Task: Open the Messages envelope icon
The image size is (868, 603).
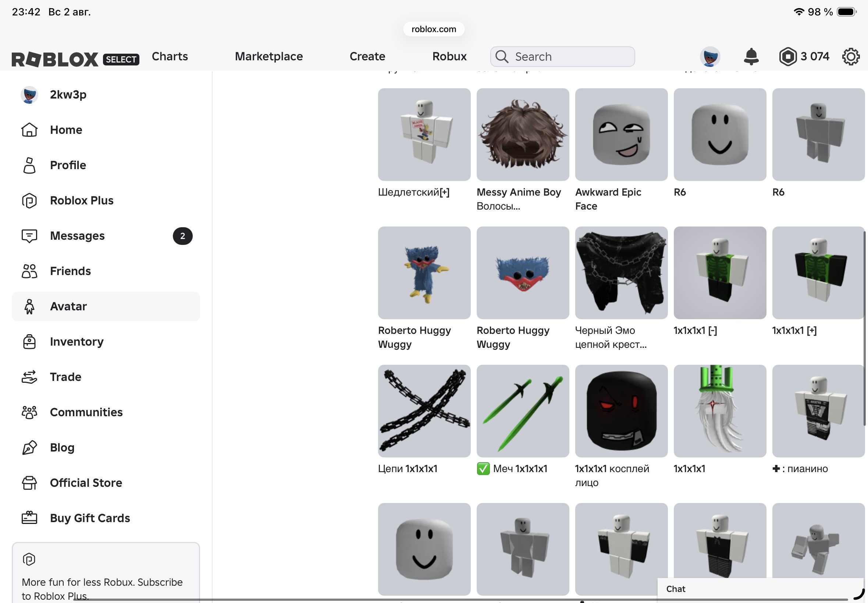Action: tap(29, 236)
